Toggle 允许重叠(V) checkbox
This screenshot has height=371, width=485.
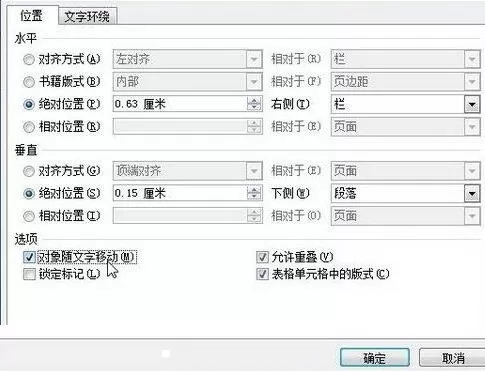pos(262,257)
